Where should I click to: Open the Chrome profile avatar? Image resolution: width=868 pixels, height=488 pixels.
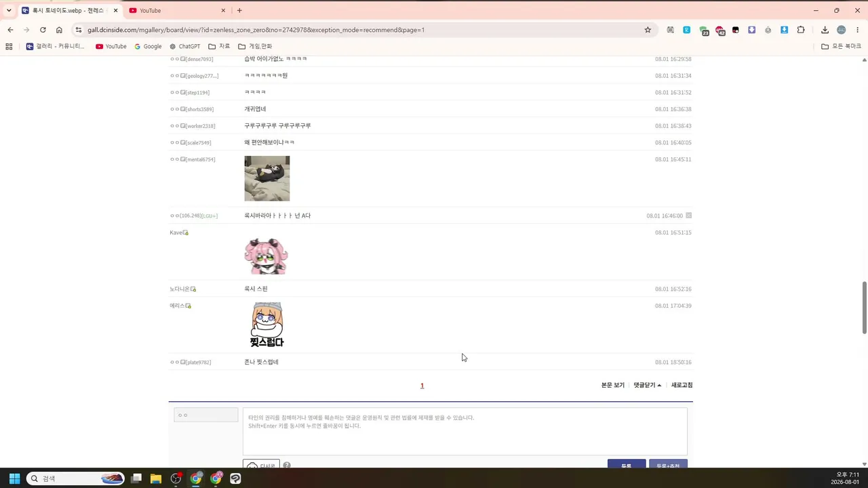pyautogui.click(x=842, y=30)
